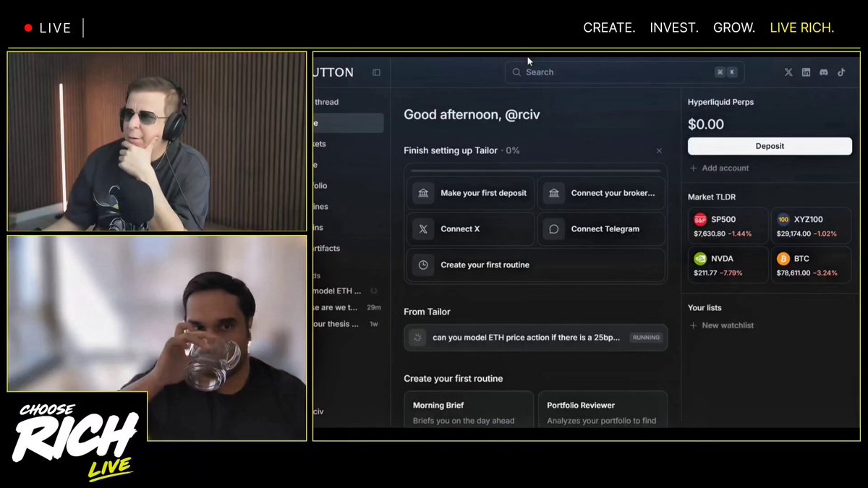Open the XYZ100 market card
868x488 pixels.
(x=812, y=226)
